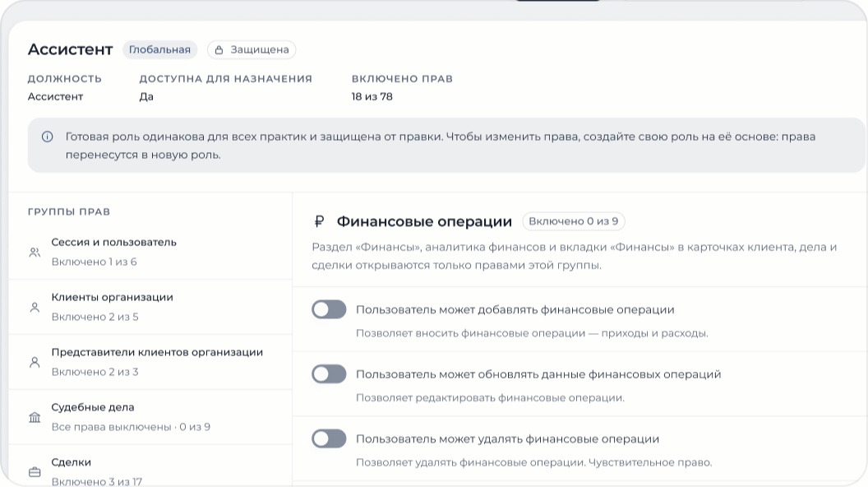Click label Пользователь может добавлять финансовые операции
This screenshot has height=487, width=868.
click(x=515, y=309)
